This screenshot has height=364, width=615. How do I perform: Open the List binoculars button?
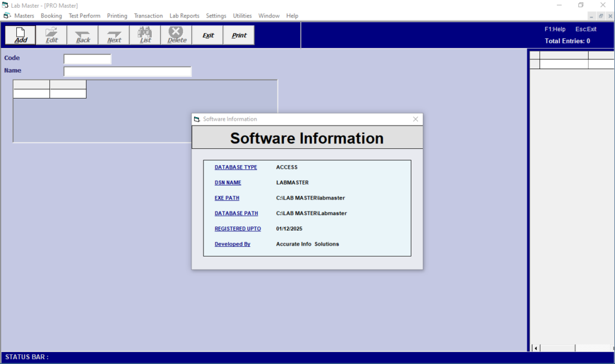[x=145, y=35]
